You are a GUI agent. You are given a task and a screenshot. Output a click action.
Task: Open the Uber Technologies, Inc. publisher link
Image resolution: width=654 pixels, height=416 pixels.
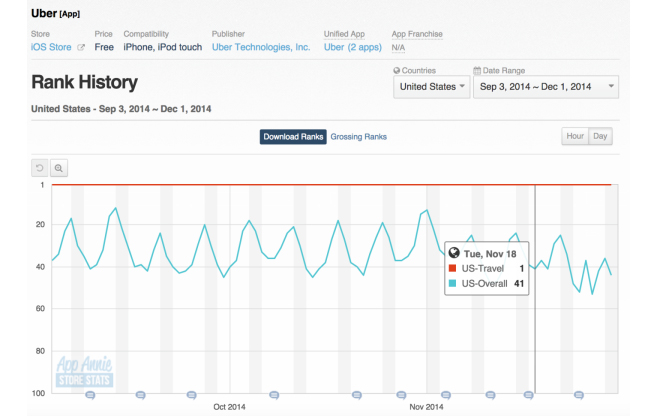click(260, 48)
